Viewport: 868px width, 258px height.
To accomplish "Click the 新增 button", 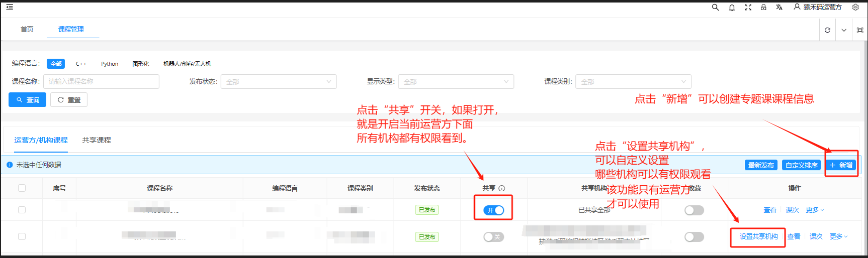I will 841,165.
